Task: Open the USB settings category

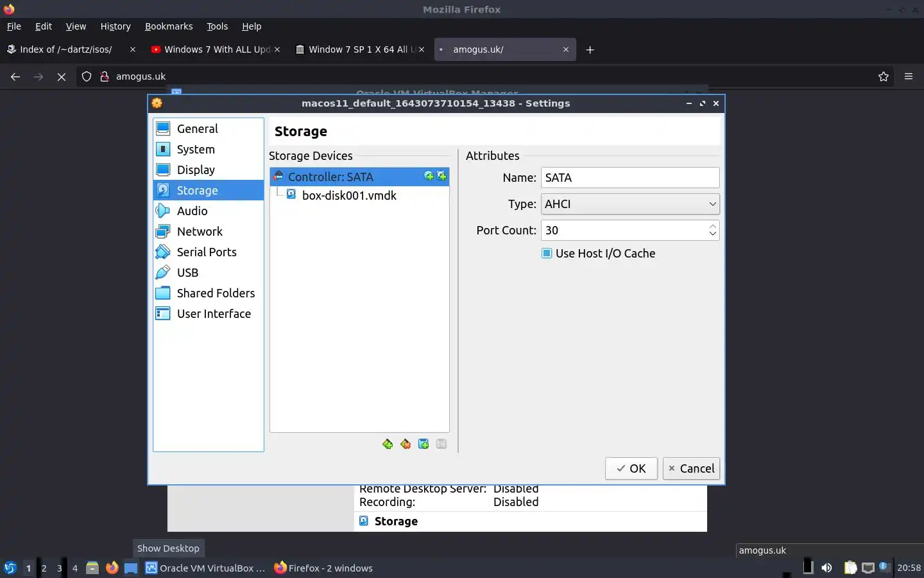Action: point(209,272)
